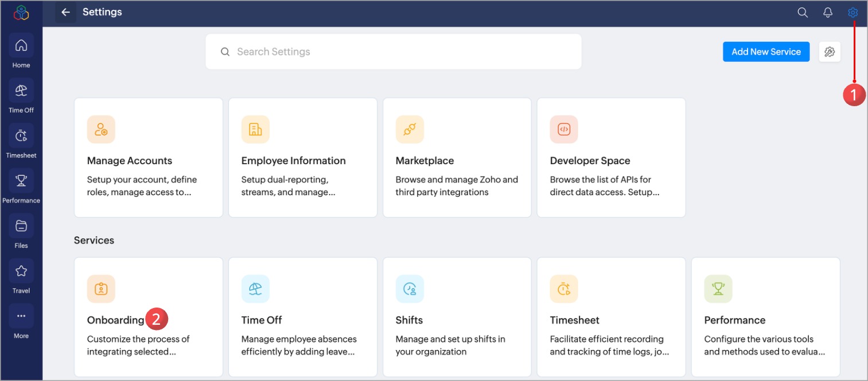Click the Onboarding service icon
Viewport: 868px width, 381px height.
101,289
